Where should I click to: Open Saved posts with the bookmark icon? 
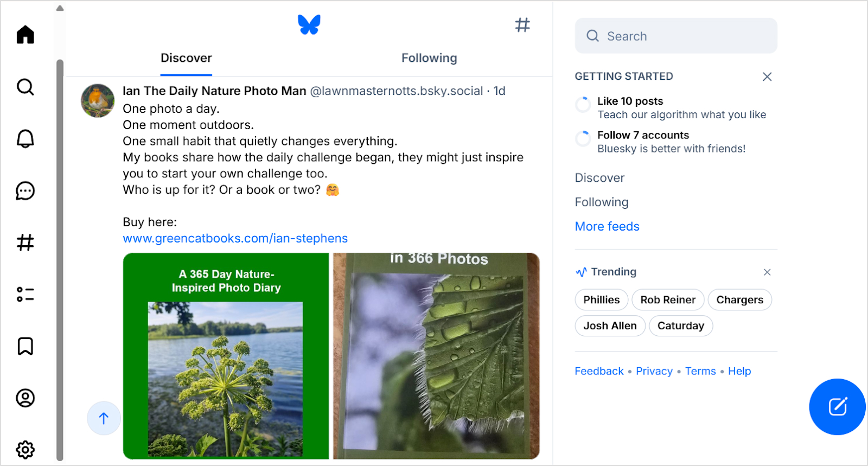pos(24,346)
